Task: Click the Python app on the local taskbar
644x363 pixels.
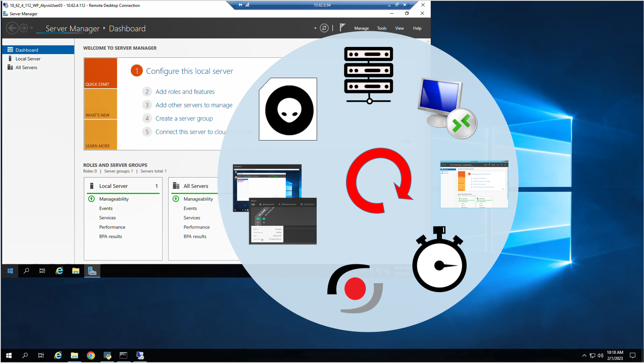Action: pyautogui.click(x=107, y=355)
